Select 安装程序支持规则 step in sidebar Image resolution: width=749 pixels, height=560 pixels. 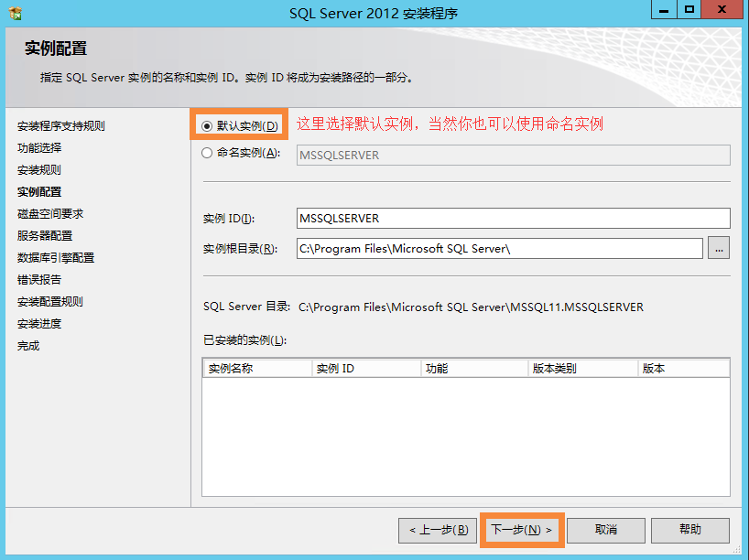(61, 126)
